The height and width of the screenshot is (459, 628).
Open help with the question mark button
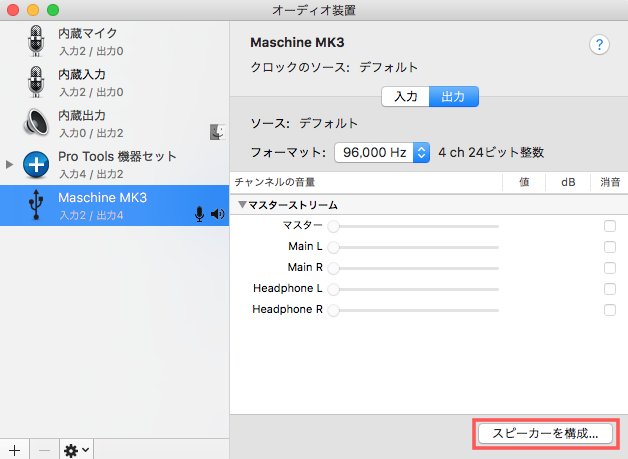click(599, 44)
